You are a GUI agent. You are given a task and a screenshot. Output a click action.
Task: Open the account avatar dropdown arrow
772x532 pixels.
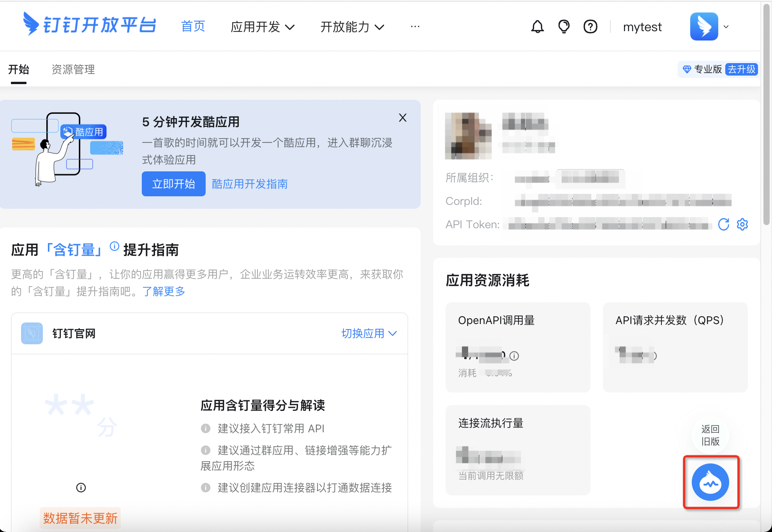click(726, 27)
